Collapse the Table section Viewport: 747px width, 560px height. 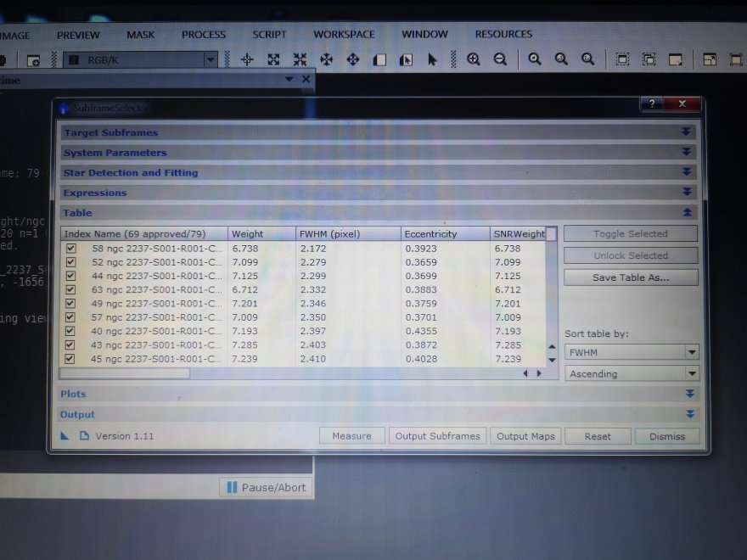[687, 212]
